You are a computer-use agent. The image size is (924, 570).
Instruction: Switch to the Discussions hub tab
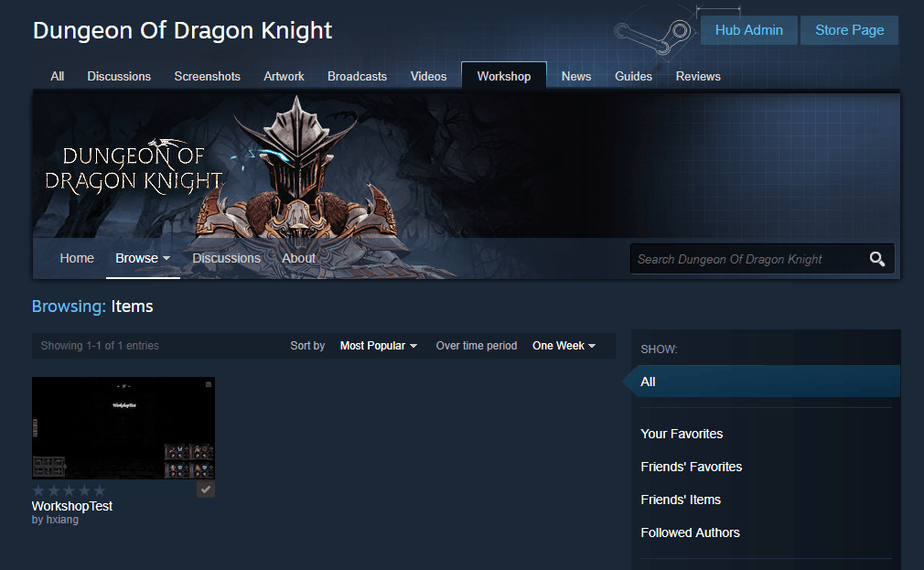point(119,77)
